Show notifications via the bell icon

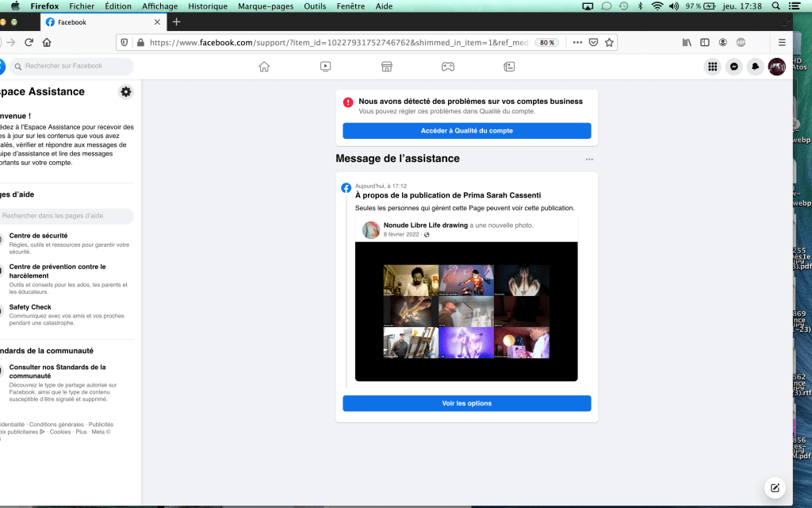pos(755,67)
